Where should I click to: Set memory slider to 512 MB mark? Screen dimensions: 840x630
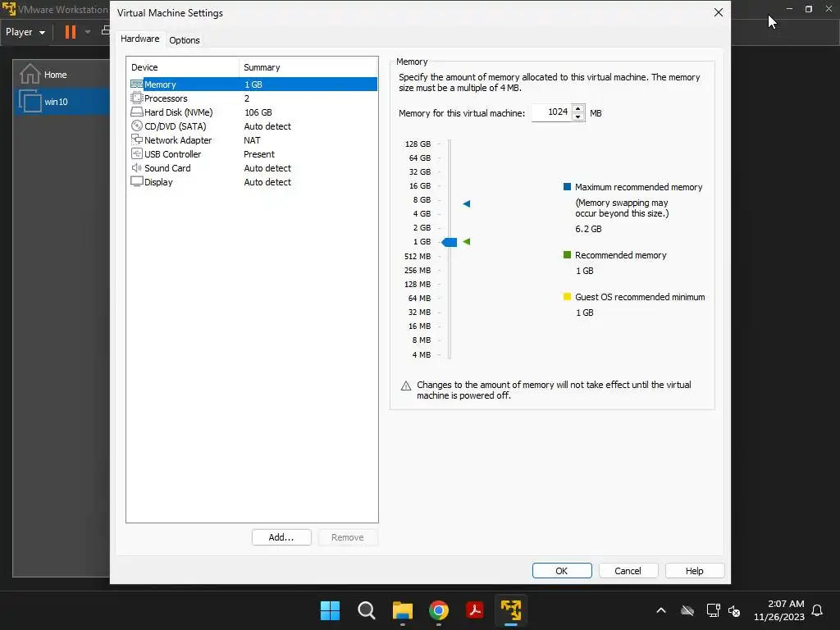click(450, 256)
